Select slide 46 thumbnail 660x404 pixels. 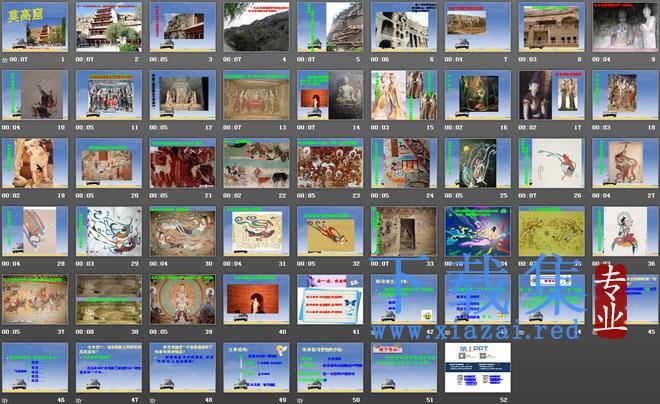pos(35,368)
